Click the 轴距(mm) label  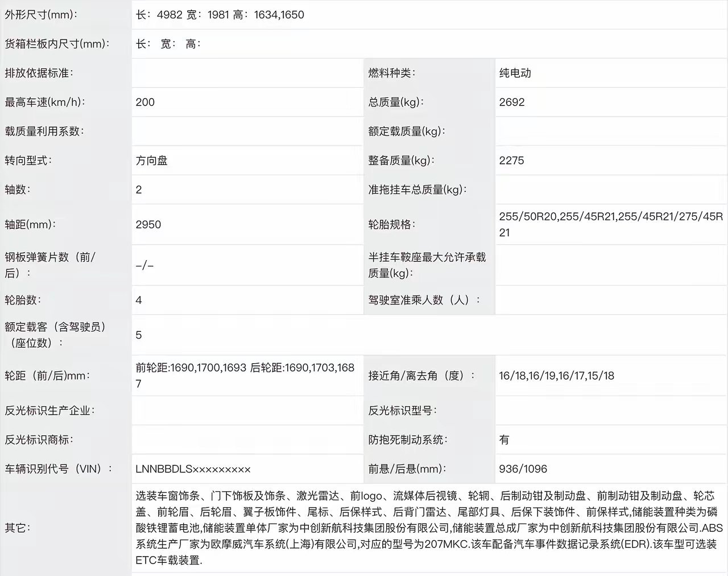(30, 224)
